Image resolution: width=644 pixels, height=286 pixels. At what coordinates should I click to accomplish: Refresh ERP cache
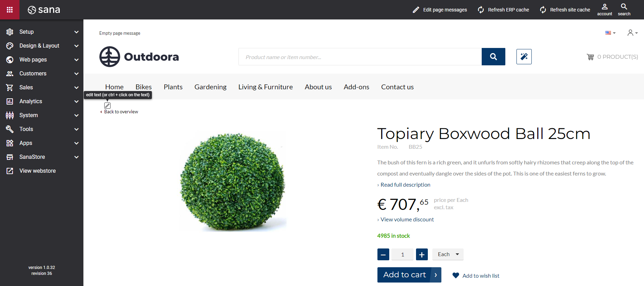click(503, 10)
